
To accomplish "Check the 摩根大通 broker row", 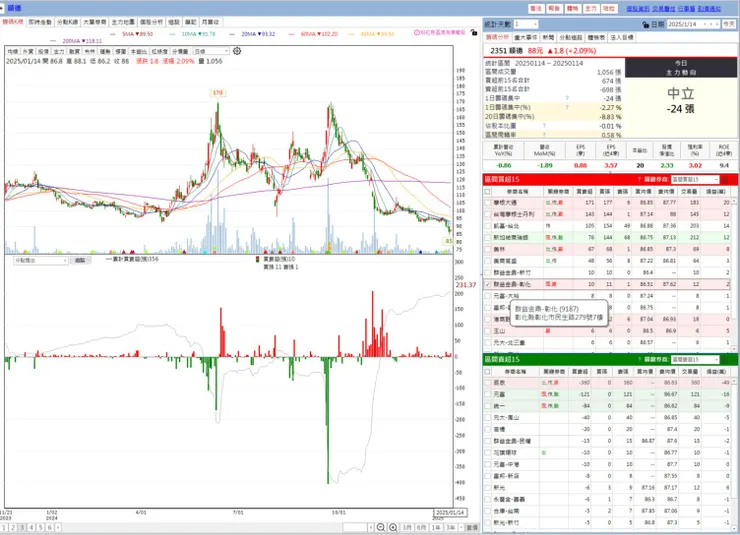I will click(x=488, y=202).
